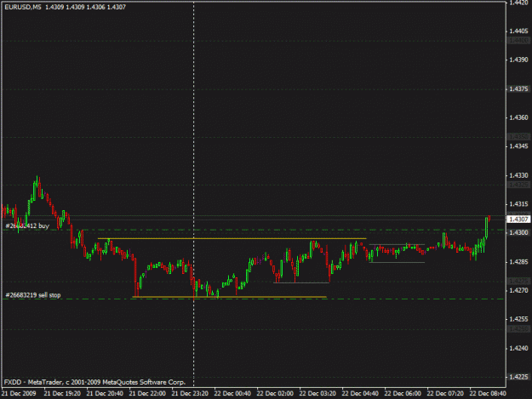Click the '21 Dec 23:20' time axis label
This screenshot has width=532, height=399.
pyautogui.click(x=190, y=393)
